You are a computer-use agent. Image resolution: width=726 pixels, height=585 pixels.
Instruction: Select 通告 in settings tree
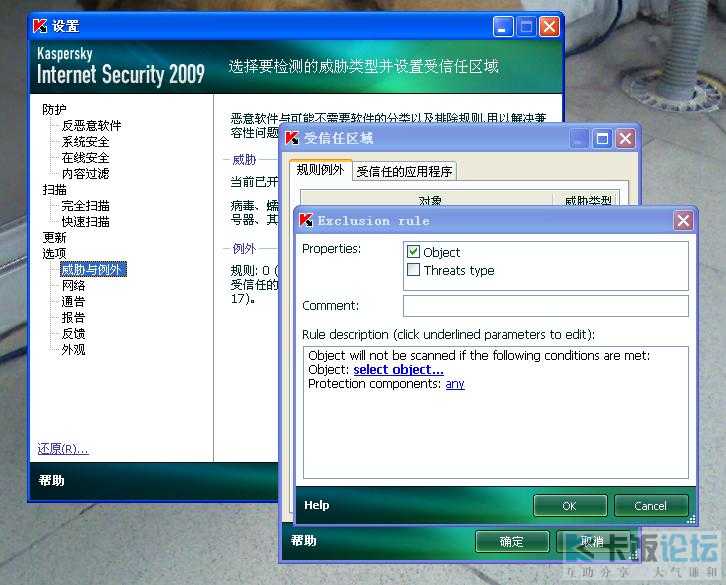point(73,302)
